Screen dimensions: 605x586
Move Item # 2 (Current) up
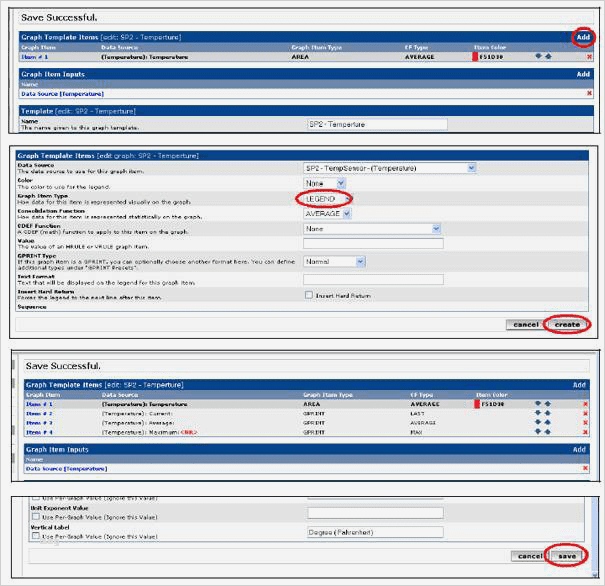pos(548,413)
